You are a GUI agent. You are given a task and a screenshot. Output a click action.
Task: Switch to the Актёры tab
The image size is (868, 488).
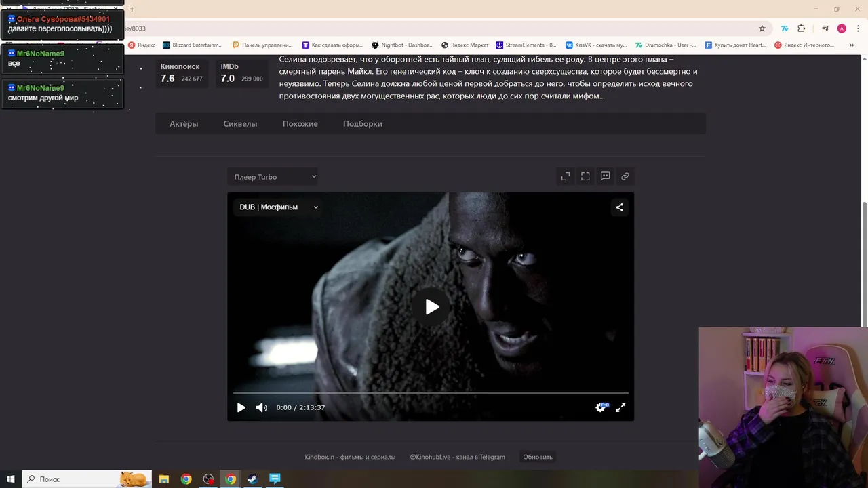click(x=184, y=124)
